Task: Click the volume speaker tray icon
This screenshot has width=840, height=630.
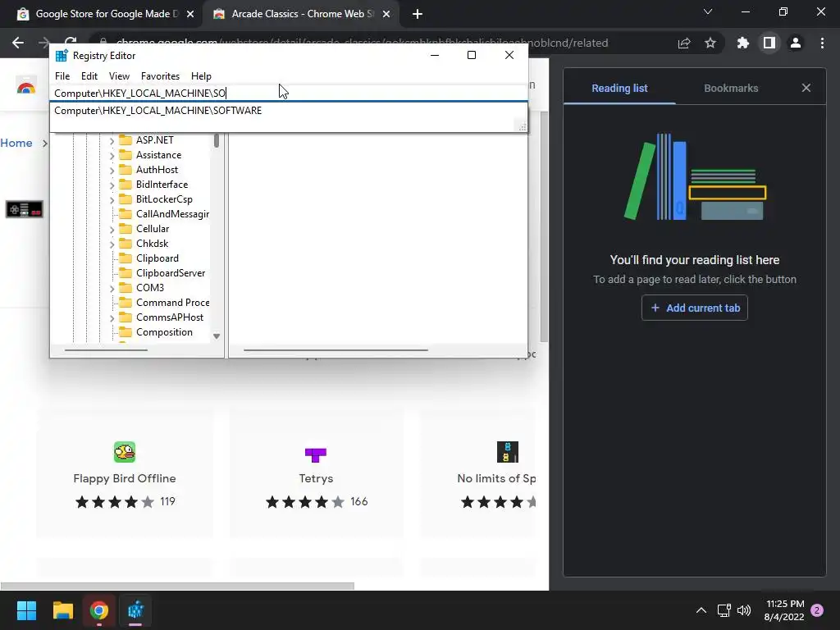Action: click(x=744, y=610)
